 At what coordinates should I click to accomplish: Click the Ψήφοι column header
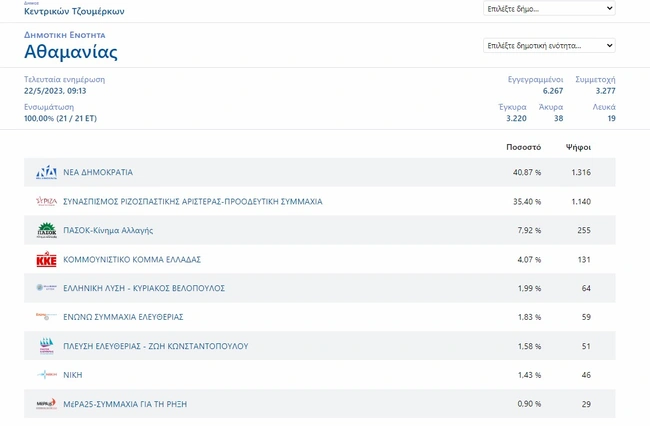(x=578, y=147)
